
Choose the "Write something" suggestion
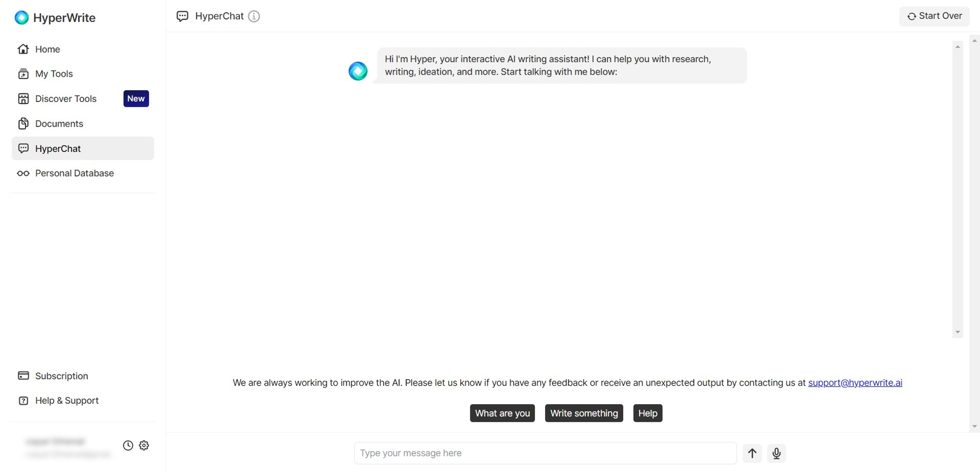click(584, 413)
